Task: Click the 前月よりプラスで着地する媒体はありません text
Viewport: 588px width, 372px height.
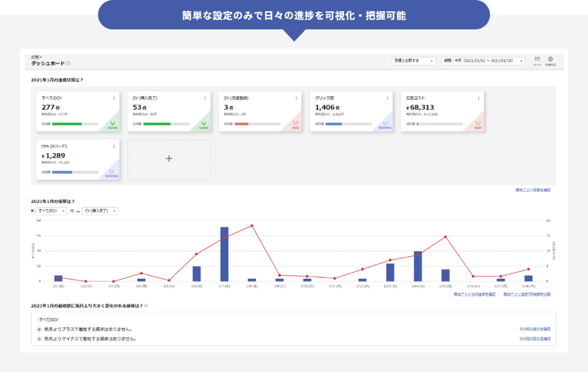Action: click(x=88, y=329)
